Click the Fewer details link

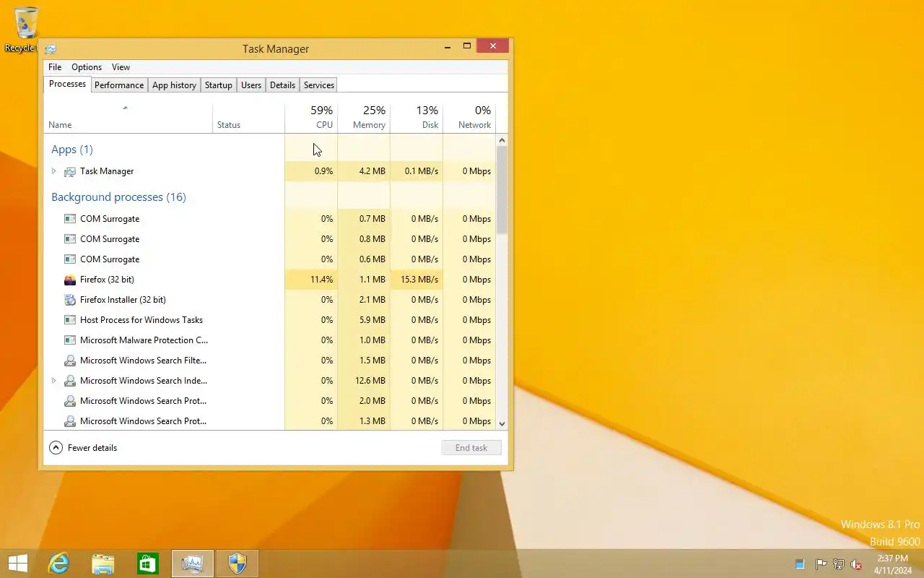pos(92,448)
